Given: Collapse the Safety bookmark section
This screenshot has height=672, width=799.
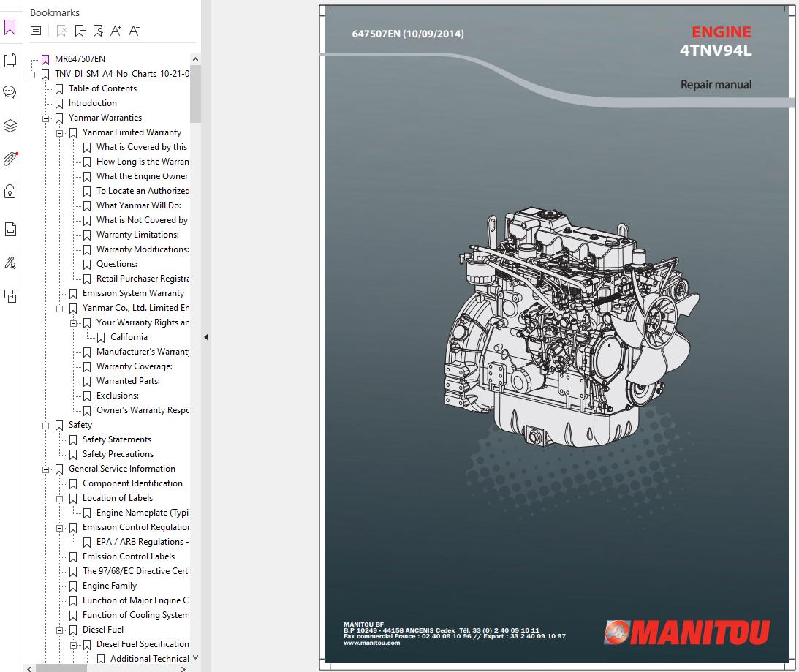Looking at the screenshot, I should click(45, 426).
